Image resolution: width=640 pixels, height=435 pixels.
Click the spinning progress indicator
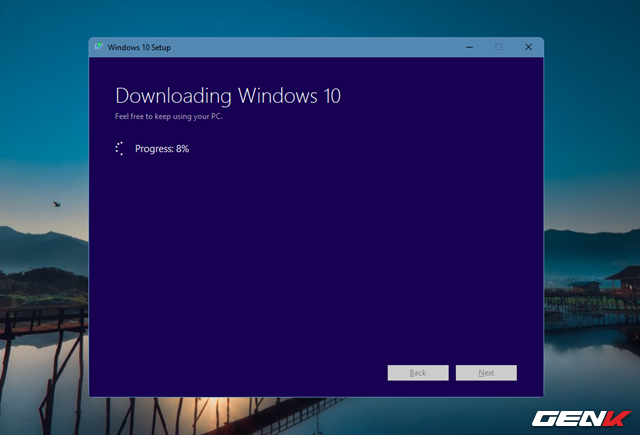pos(119,149)
